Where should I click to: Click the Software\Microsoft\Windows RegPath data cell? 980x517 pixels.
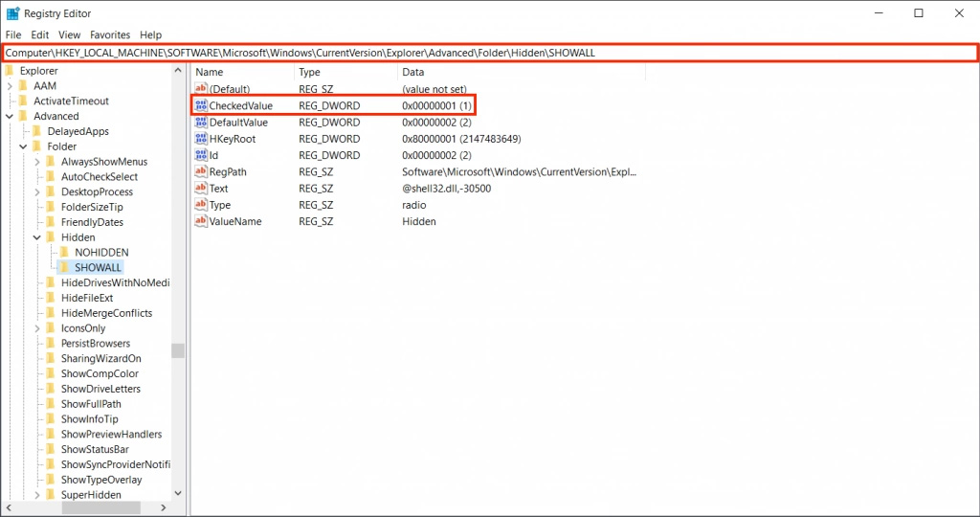coord(520,171)
